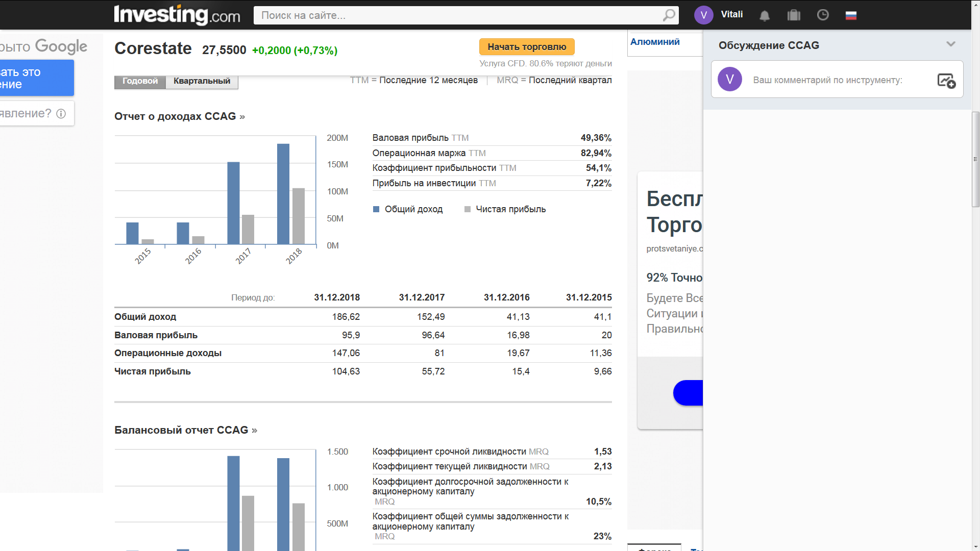Collapse the Обсуждение CCAG panel chevron

point(950,44)
